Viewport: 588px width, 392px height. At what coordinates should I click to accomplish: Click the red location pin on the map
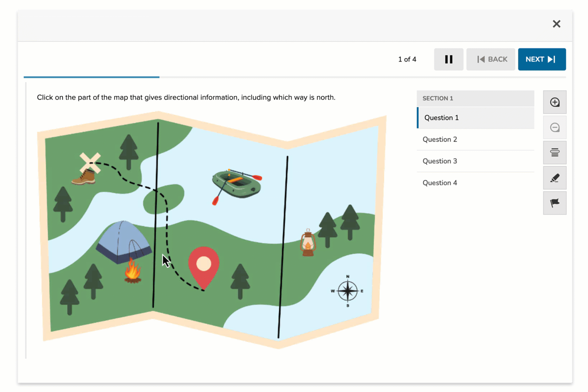pyautogui.click(x=204, y=268)
